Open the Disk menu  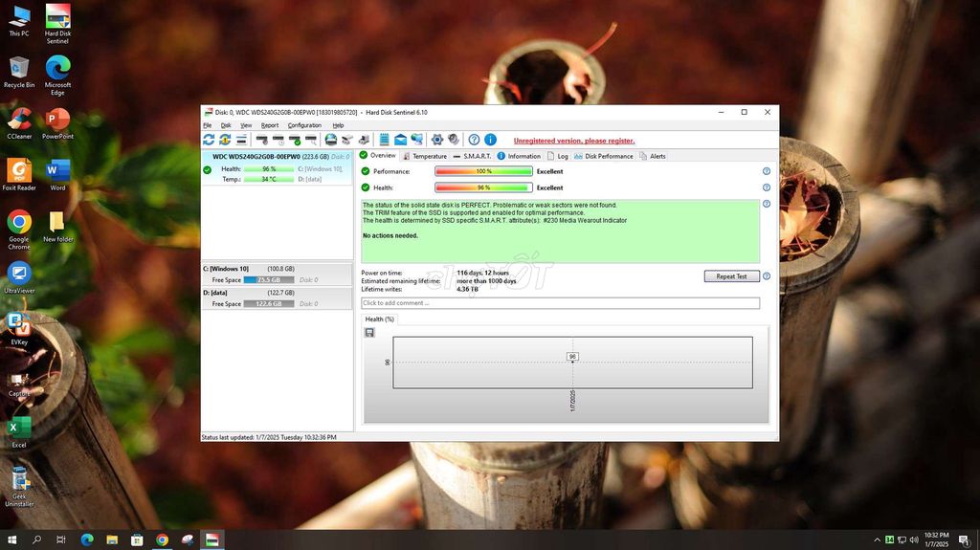click(x=226, y=125)
